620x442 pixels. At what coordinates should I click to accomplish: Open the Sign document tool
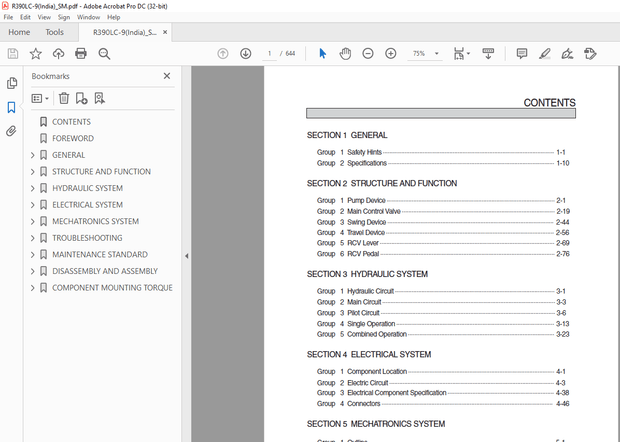[x=567, y=53]
